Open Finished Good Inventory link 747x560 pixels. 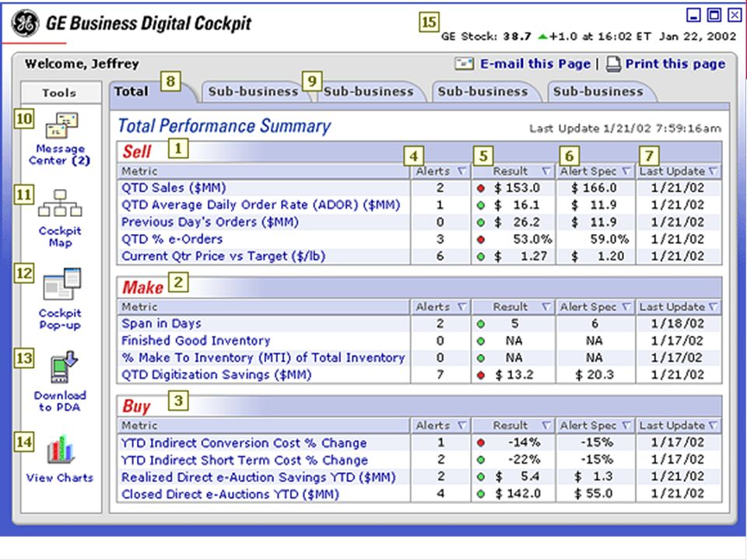[196, 341]
